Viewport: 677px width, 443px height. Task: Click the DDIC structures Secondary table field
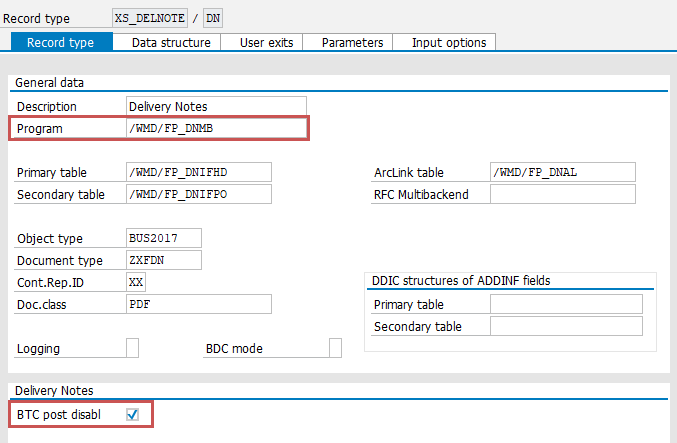tap(566, 326)
